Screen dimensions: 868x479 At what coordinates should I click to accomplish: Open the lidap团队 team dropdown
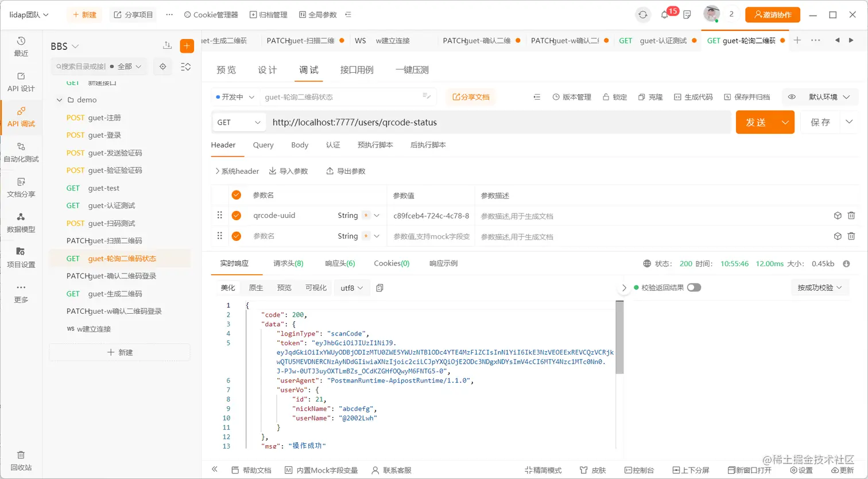click(29, 15)
